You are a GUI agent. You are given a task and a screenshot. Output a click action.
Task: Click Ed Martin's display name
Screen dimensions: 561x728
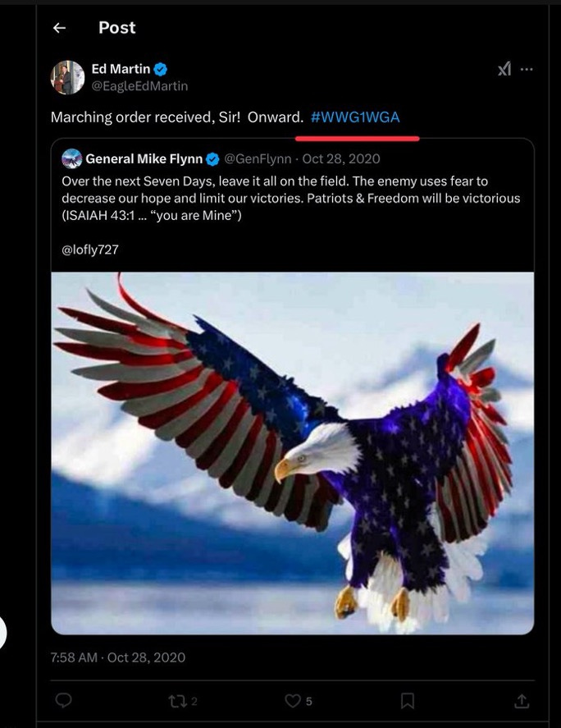click(x=121, y=69)
